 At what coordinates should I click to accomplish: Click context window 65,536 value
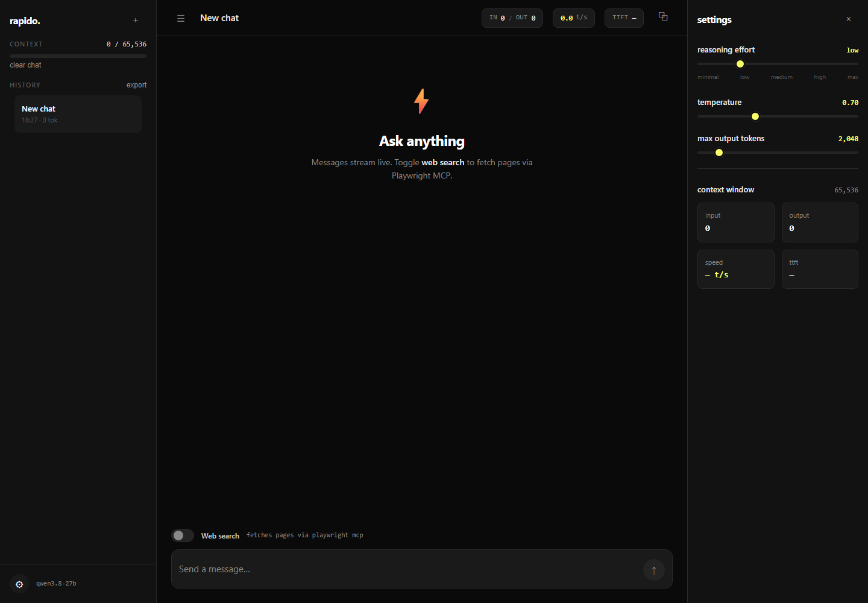(846, 190)
